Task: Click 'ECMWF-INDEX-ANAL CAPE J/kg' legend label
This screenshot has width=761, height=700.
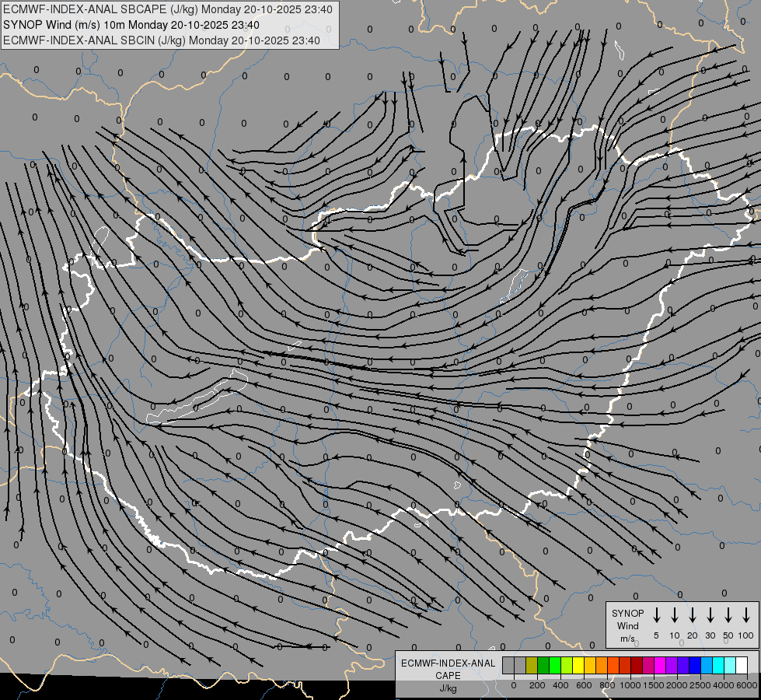Action: (x=448, y=676)
